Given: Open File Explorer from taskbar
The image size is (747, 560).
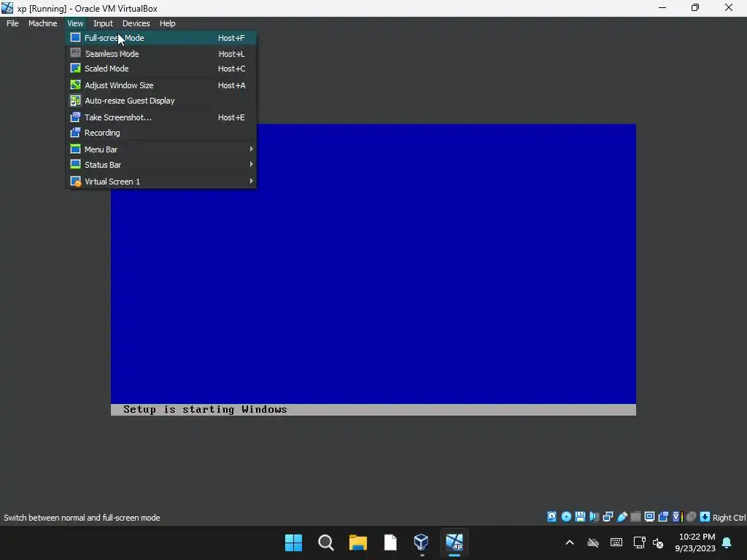Looking at the screenshot, I should click(357, 542).
